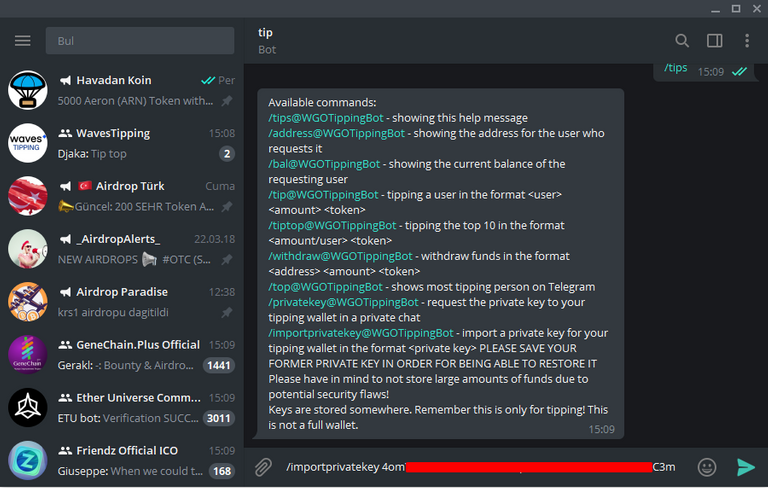768x488 pixels.
Task: Open the Airdrop Paradise channel
Action: (x=122, y=302)
